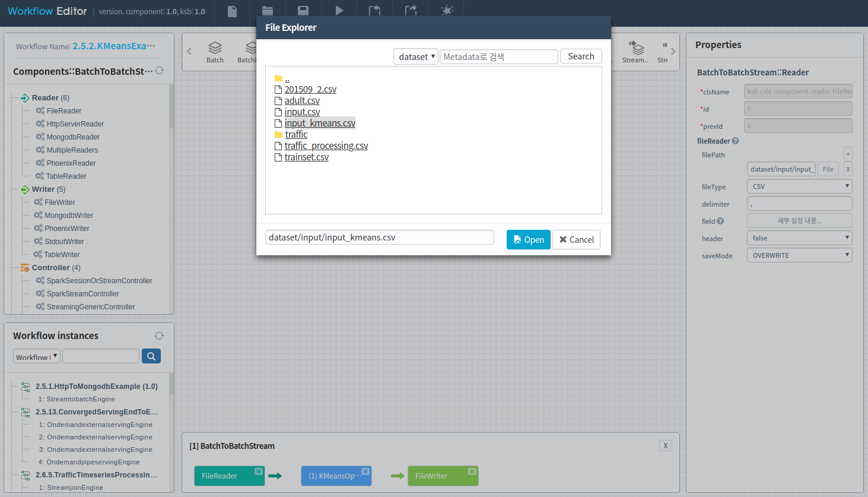Image resolution: width=868 pixels, height=497 pixels.
Task: Click the Batch engine icon in the palette
Action: [215, 52]
